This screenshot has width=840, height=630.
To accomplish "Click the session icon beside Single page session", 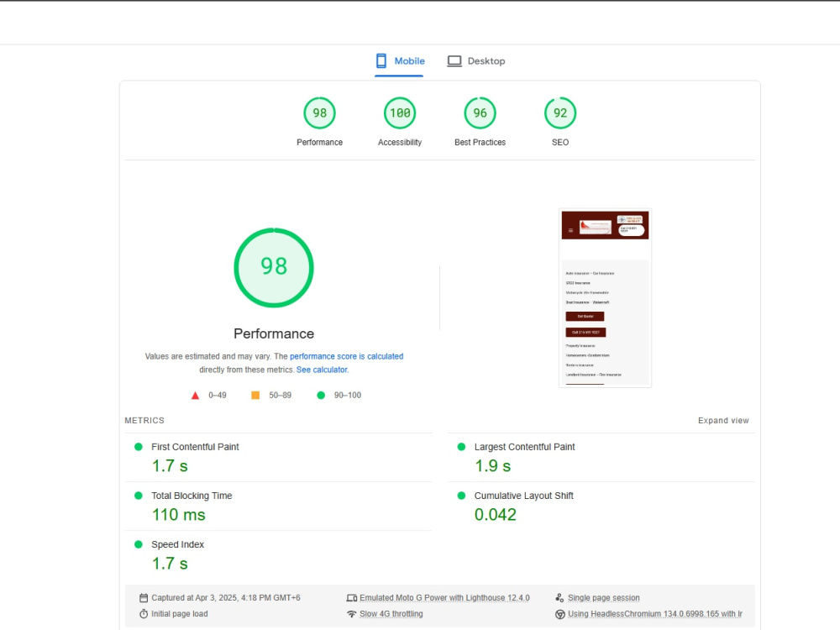I will click(559, 598).
